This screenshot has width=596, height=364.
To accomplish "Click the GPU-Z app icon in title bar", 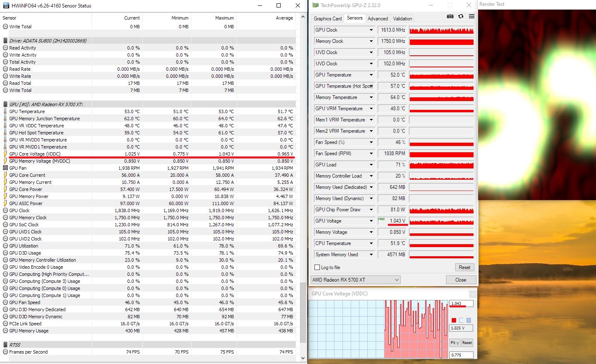I will pyautogui.click(x=316, y=5).
